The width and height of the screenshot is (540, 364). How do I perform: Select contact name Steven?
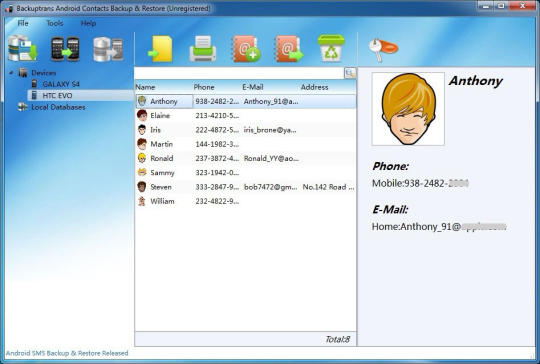[161, 187]
